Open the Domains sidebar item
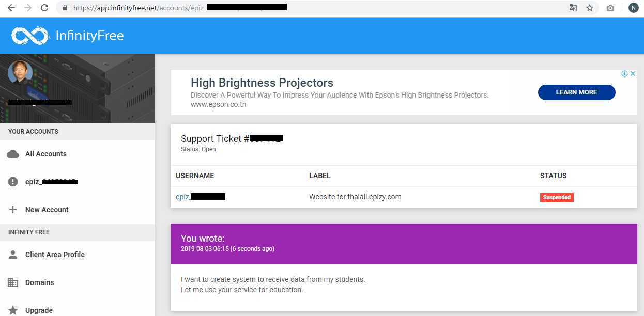The width and height of the screenshot is (644, 316). pyautogui.click(x=40, y=282)
